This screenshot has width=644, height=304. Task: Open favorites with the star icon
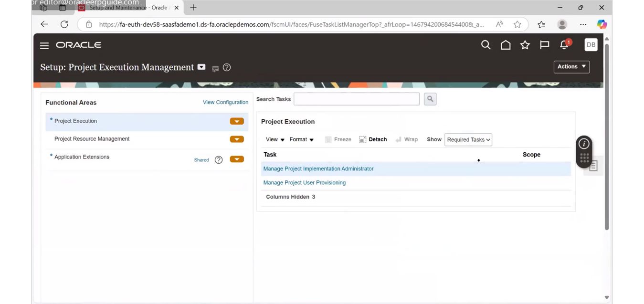525,44
